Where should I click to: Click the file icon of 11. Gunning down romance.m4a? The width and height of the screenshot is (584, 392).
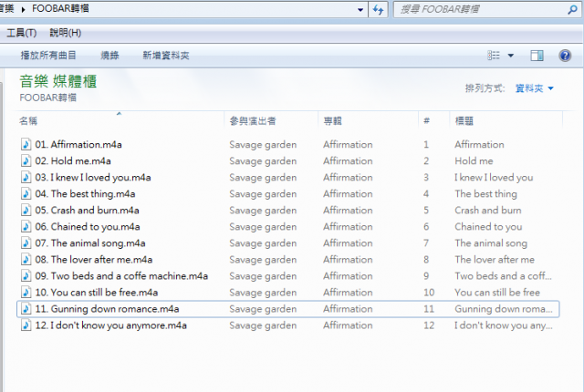click(x=26, y=309)
